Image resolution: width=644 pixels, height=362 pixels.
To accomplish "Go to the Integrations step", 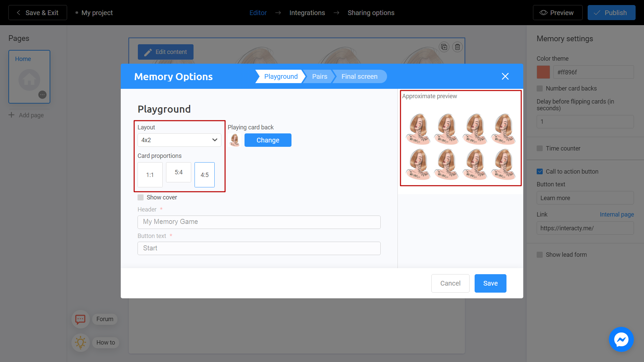I will pos(307,13).
